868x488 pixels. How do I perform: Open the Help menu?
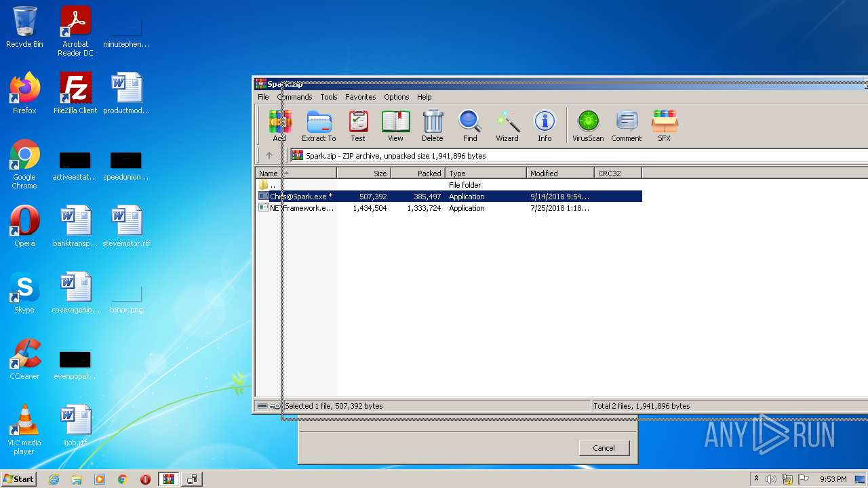425,97
